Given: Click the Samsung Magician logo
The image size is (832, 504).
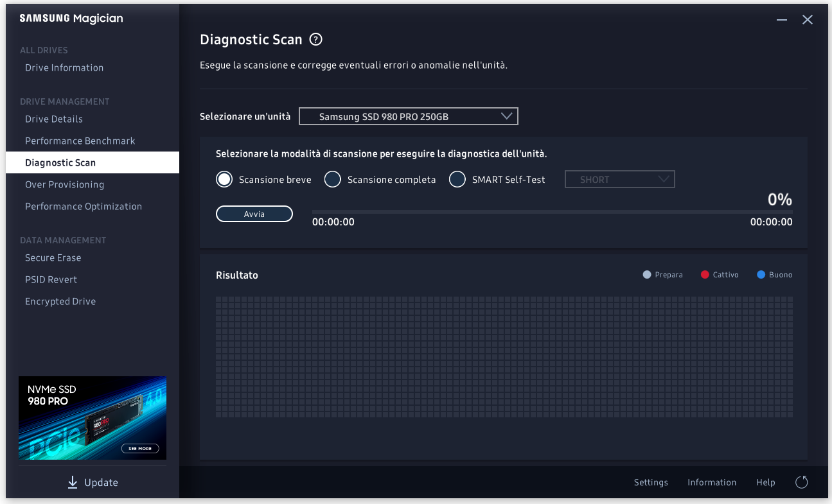Looking at the screenshot, I should point(71,19).
